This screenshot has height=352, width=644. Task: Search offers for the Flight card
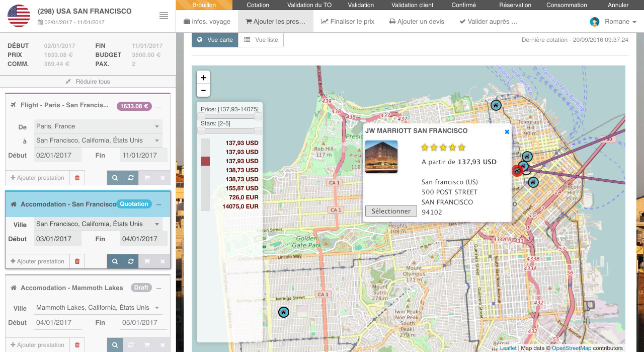tap(115, 178)
